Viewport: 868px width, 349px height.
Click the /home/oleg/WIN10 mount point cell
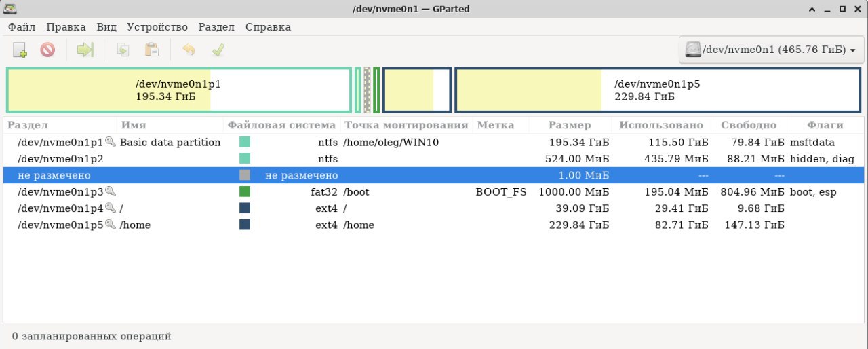[393, 142]
